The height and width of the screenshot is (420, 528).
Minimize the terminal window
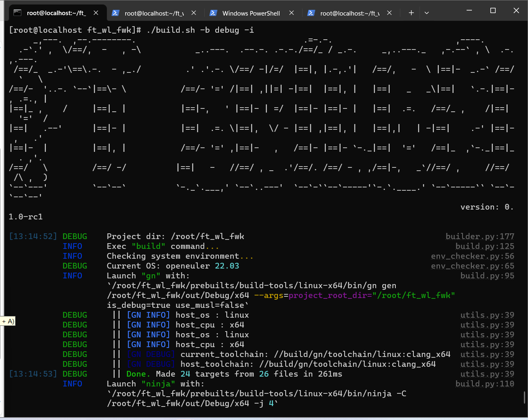pyautogui.click(x=469, y=10)
